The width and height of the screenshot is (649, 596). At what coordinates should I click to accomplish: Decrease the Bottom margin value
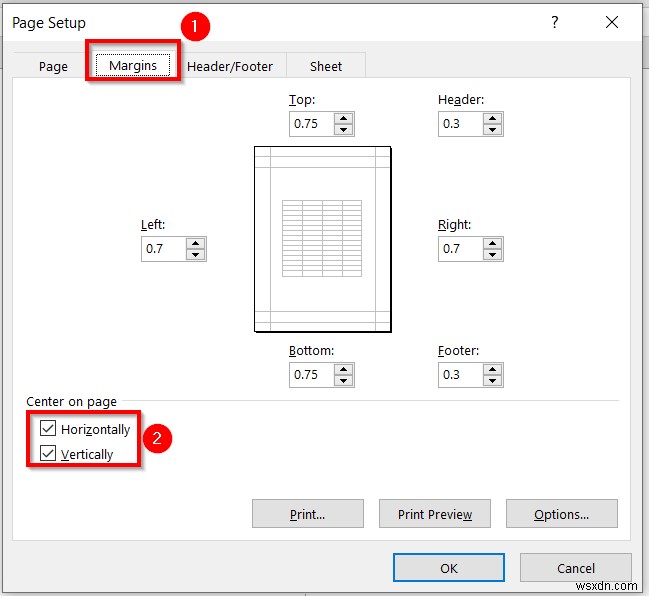(343, 380)
